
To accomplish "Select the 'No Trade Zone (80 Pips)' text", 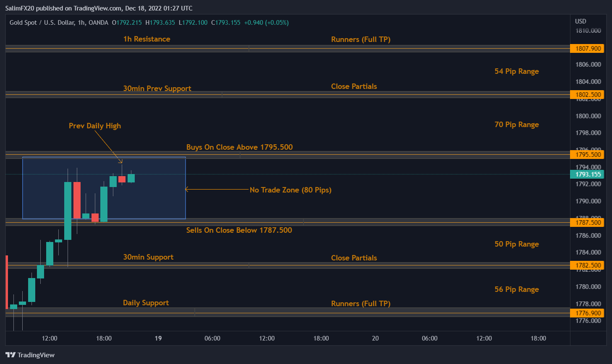I will pos(290,190).
